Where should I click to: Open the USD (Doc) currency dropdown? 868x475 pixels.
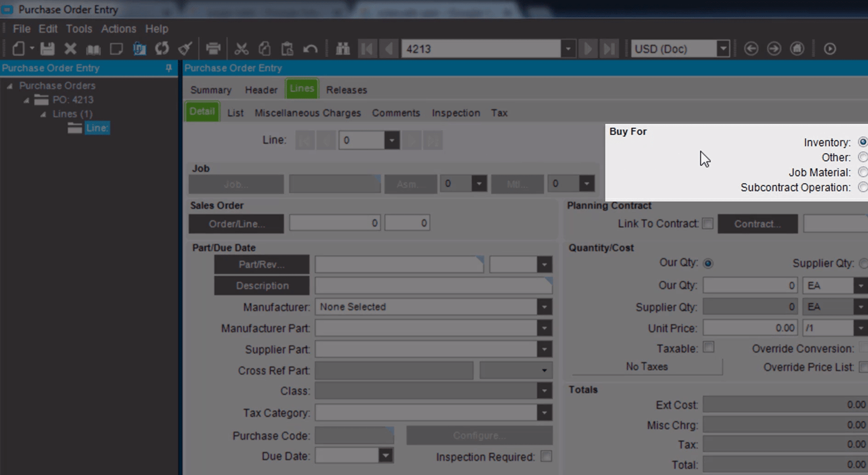pyautogui.click(x=723, y=48)
